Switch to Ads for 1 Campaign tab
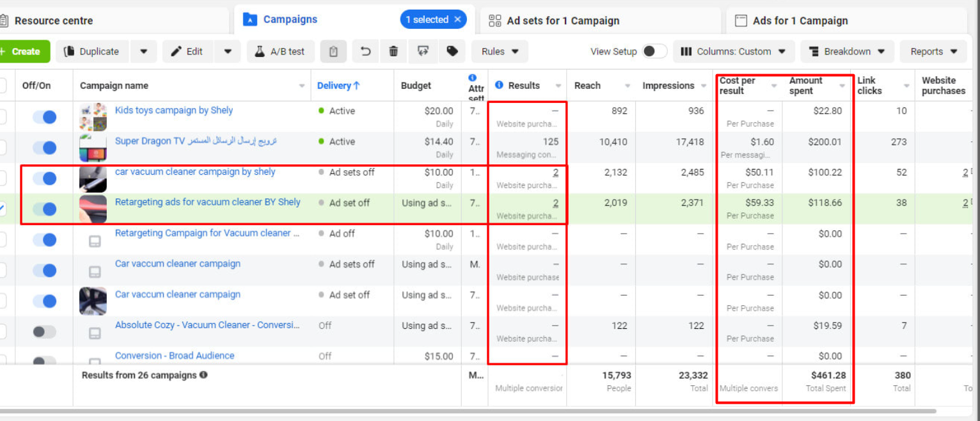The height and width of the screenshot is (421, 980). (800, 20)
